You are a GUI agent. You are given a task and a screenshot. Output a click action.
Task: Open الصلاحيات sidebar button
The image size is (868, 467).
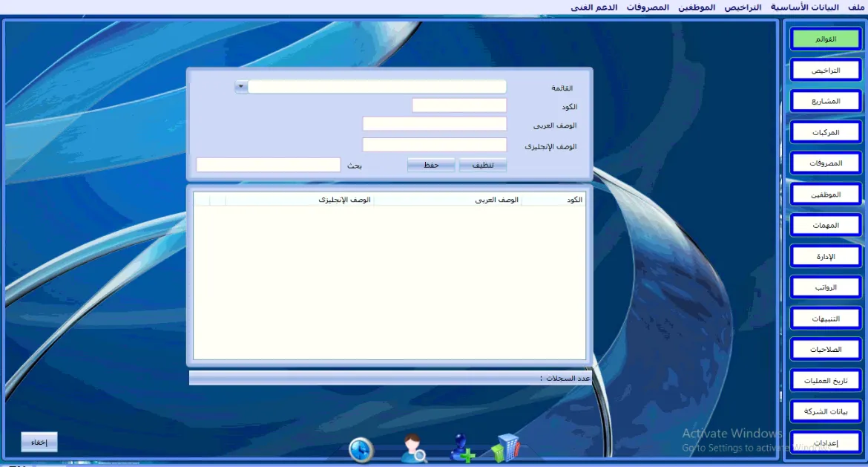click(x=826, y=350)
